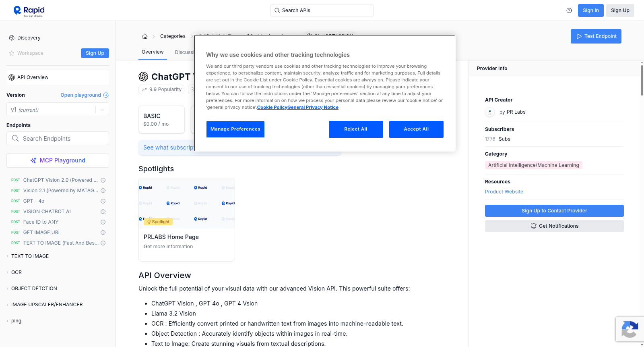The height and width of the screenshot is (347, 644).
Task: Open the Categories breadcrumb
Action: [173, 36]
